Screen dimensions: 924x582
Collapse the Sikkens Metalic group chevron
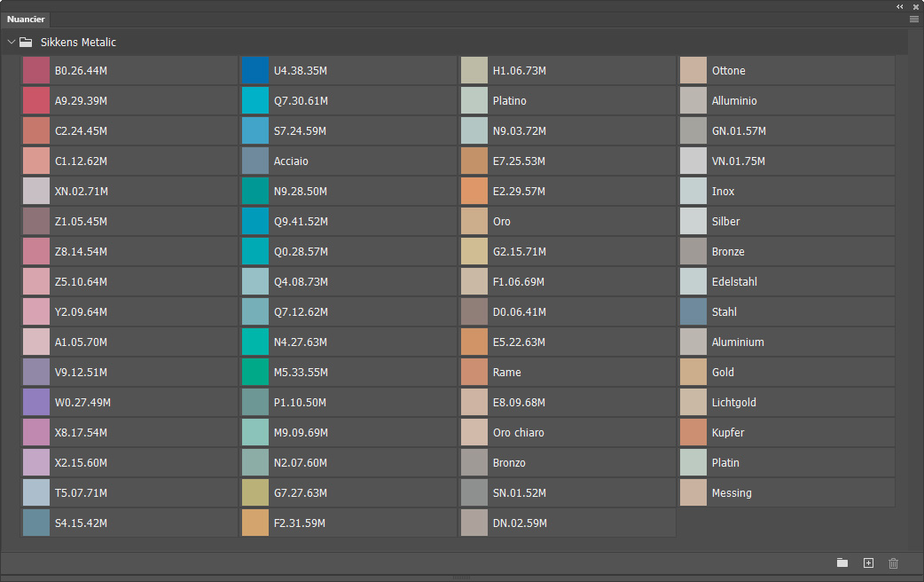pyautogui.click(x=11, y=42)
